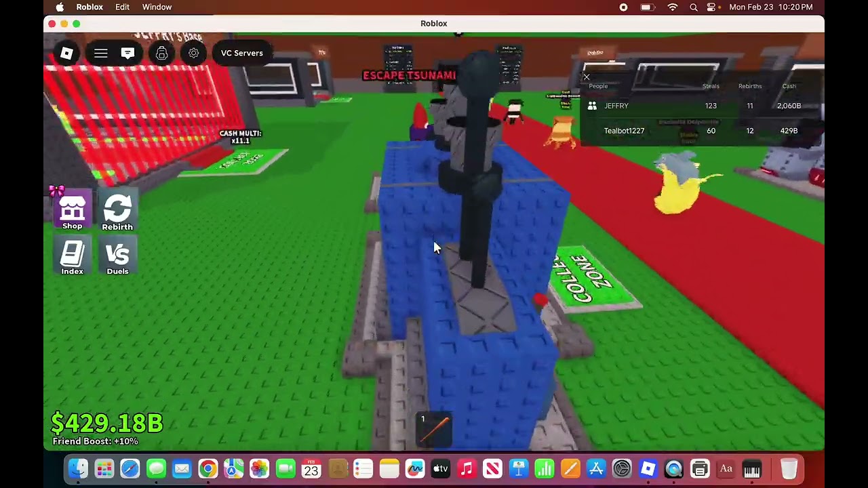Open Music from the Dock
This screenshot has height=488, width=868.
[x=467, y=468]
